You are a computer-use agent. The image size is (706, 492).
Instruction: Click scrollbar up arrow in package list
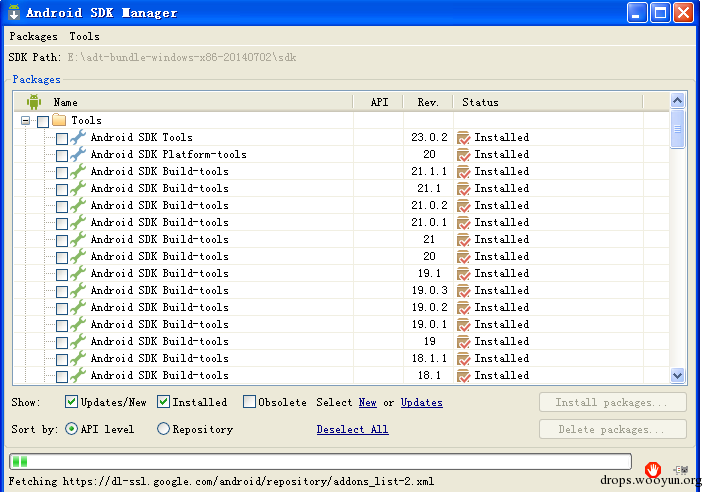tap(677, 100)
